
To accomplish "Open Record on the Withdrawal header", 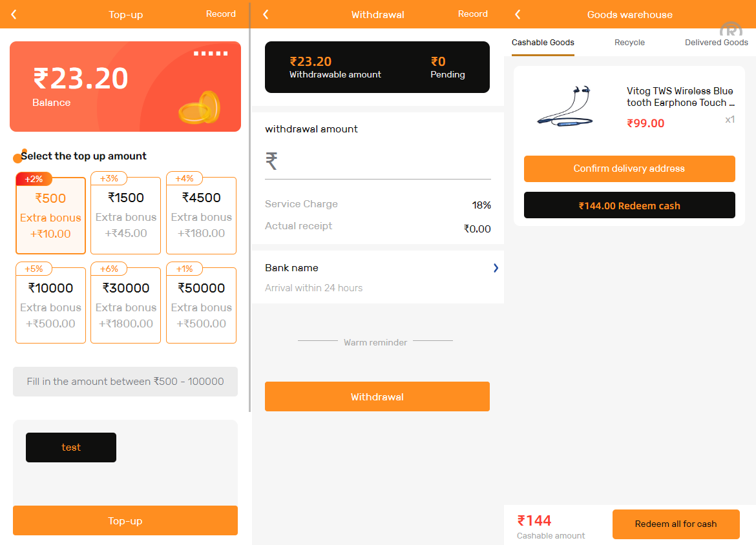I will (473, 14).
